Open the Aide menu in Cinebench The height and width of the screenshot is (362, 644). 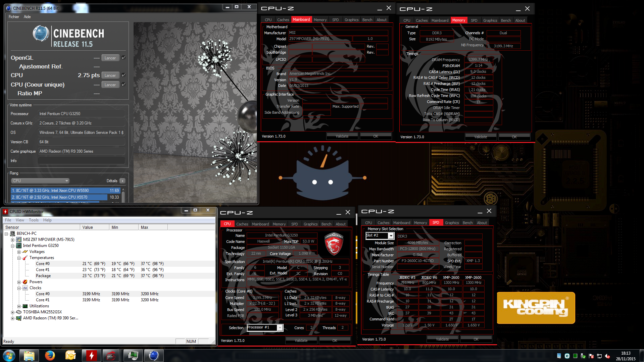point(27,17)
